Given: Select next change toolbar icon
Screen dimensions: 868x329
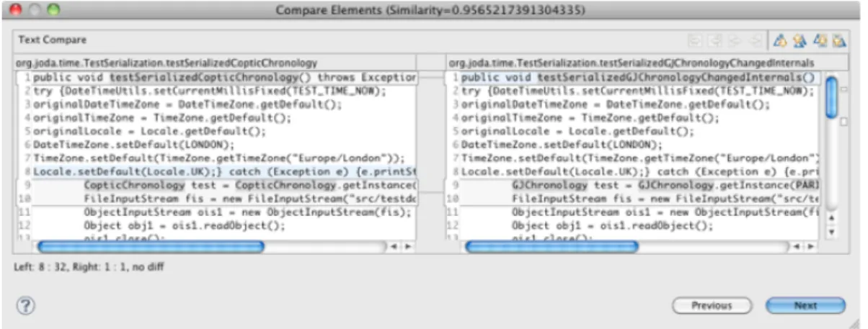Looking at the screenshot, I should (820, 41).
